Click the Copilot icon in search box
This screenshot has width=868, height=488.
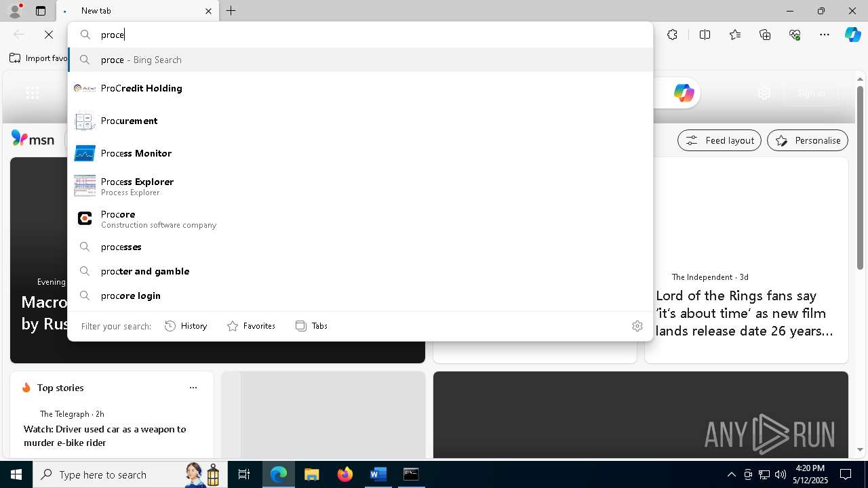point(684,93)
